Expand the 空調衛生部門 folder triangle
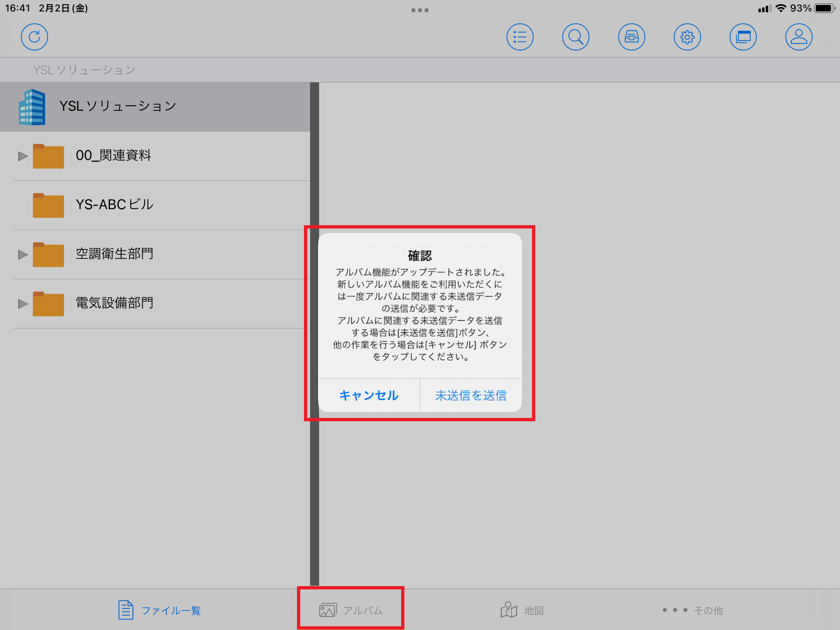Screen dimensions: 840x630 (23, 255)
